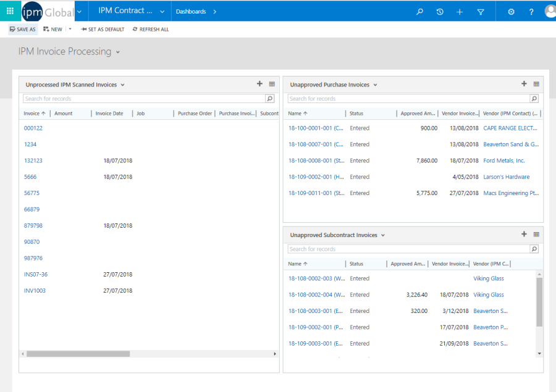
Task: Open settings gear icon
Action: [511, 11]
